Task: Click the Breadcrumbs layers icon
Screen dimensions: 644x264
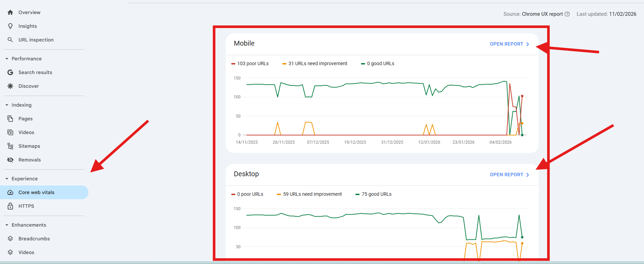Action: [10, 239]
